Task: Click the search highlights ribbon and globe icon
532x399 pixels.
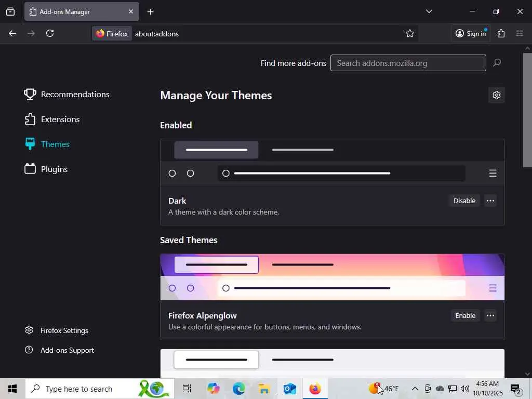Action: tap(154, 389)
